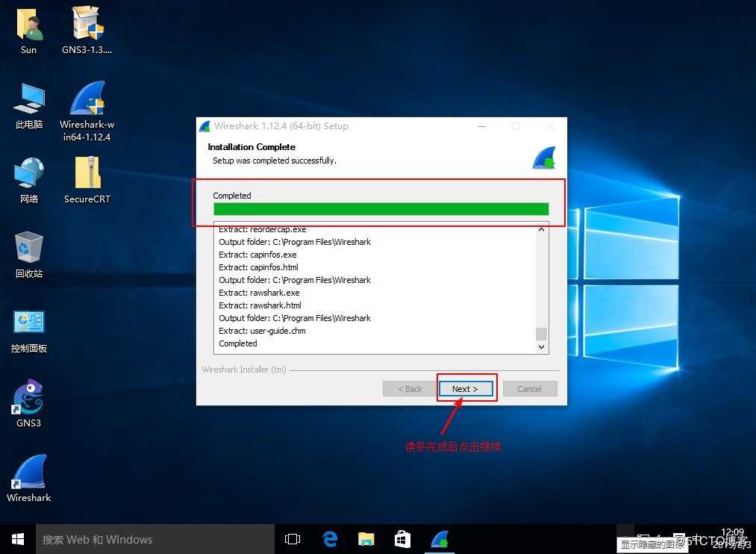This screenshot has height=554, width=756.
Task: Minimize the Wireshark Setup window
Action: [x=482, y=126]
